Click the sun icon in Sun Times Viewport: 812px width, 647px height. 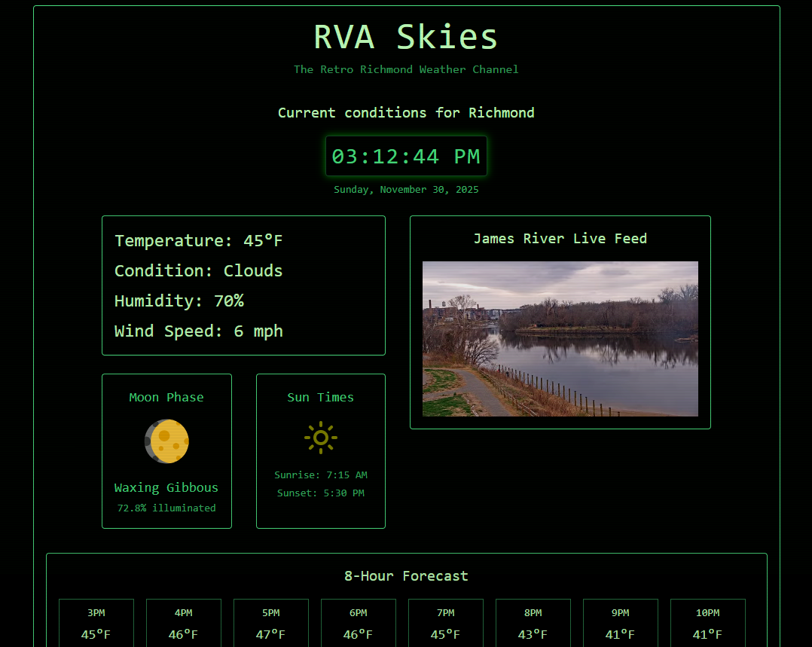tap(320, 437)
